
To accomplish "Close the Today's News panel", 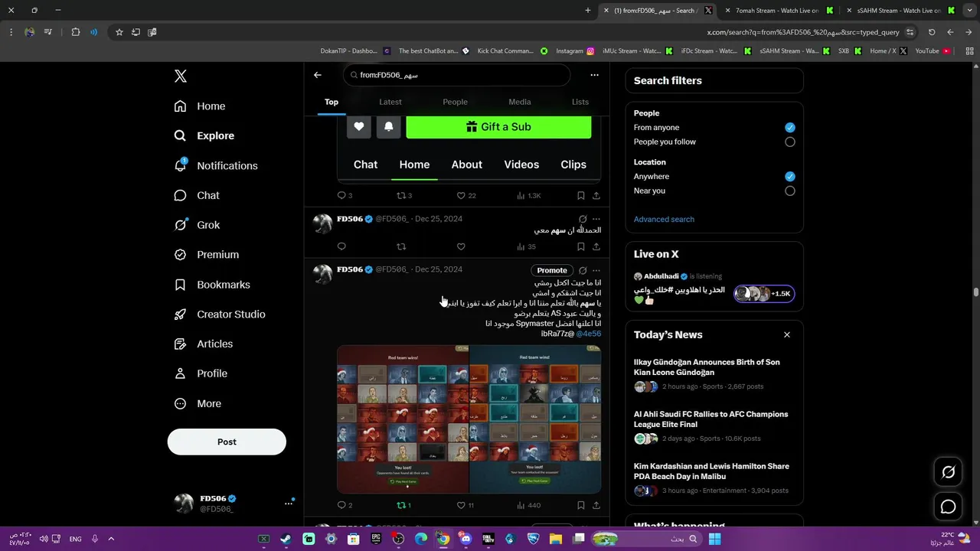I will [x=787, y=334].
